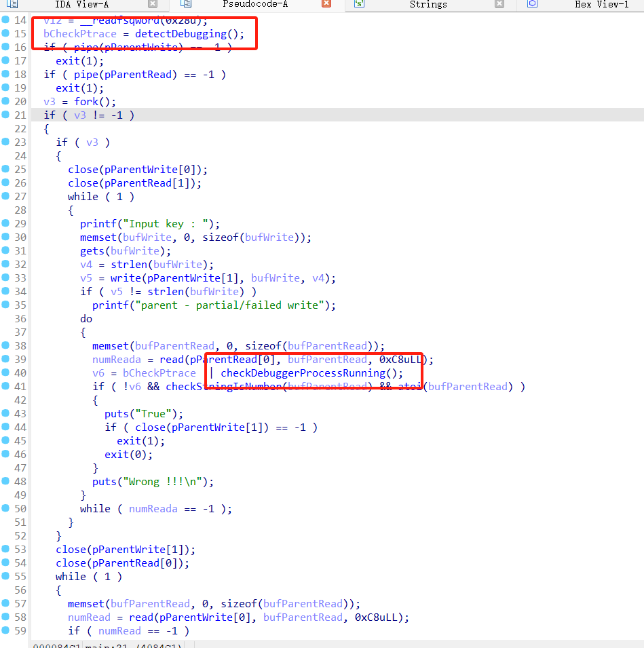Set breakpoint marker at line 35
644x648 pixels.
(x=5, y=304)
